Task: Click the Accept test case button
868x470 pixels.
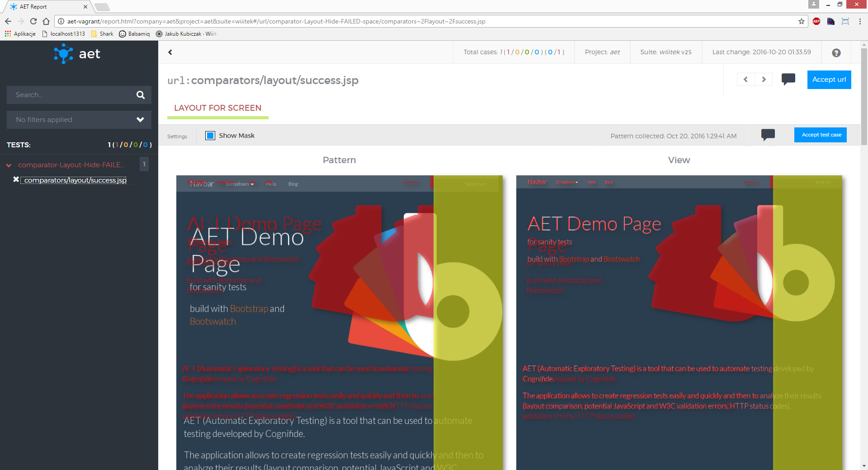Action: (821, 135)
